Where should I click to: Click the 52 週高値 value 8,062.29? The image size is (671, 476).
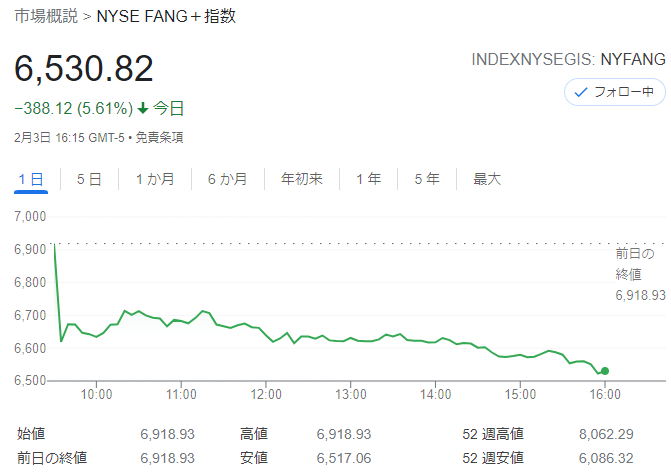[606, 434]
